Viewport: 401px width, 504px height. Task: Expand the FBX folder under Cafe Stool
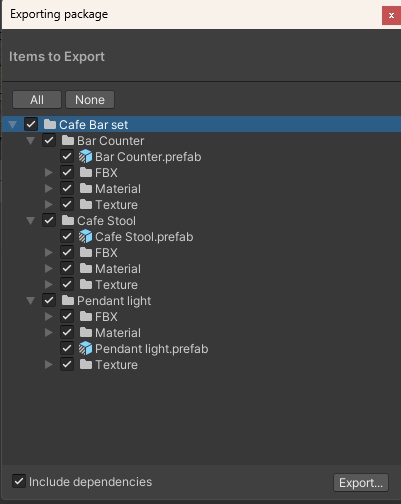pos(49,252)
